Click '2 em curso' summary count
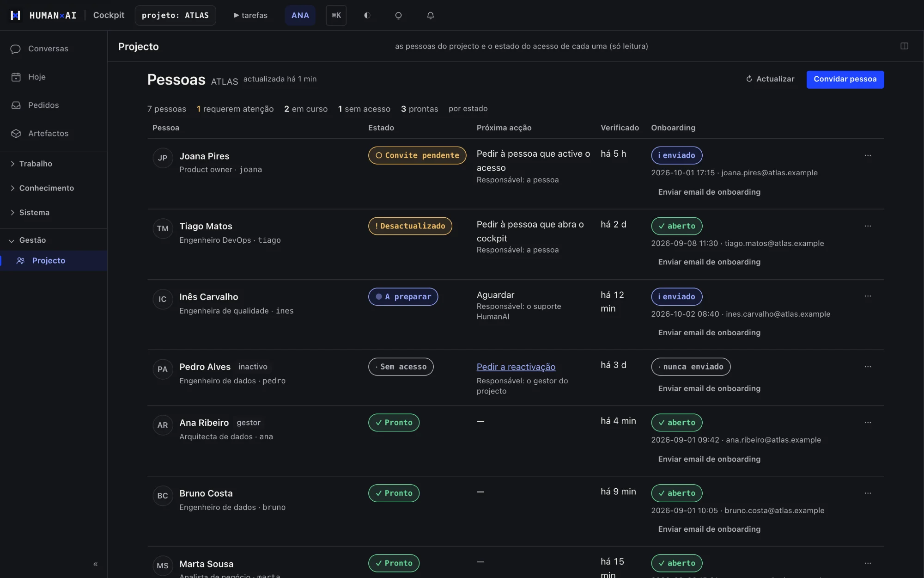The height and width of the screenshot is (578, 924). [306, 109]
